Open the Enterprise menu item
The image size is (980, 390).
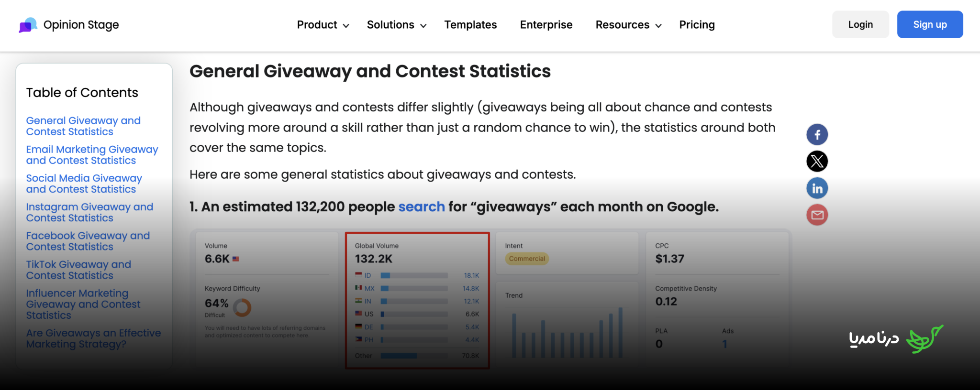[x=546, y=25]
